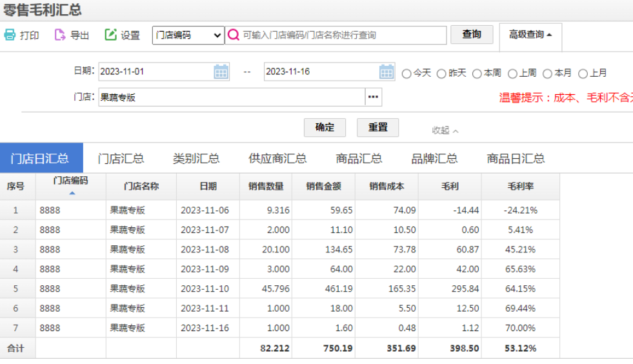The image size is (633, 364).
Task: Click the sort arrow under 门店编码 header
Action: [72, 193]
